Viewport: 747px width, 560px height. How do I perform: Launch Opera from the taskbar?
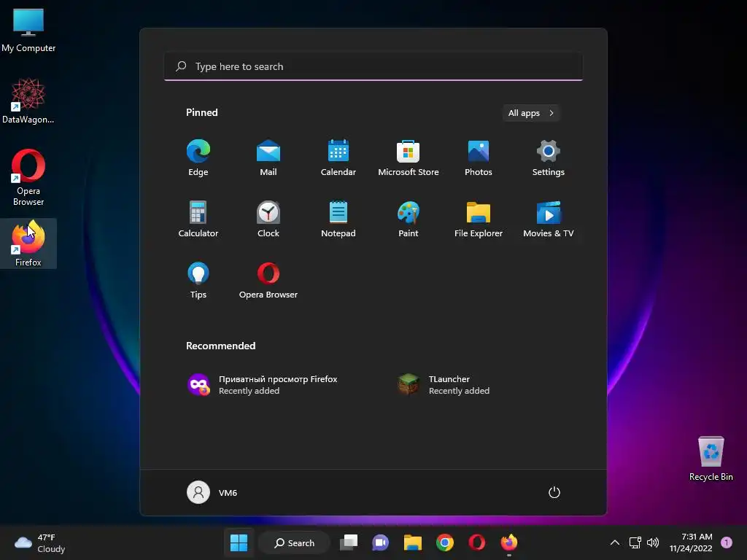[477, 542]
